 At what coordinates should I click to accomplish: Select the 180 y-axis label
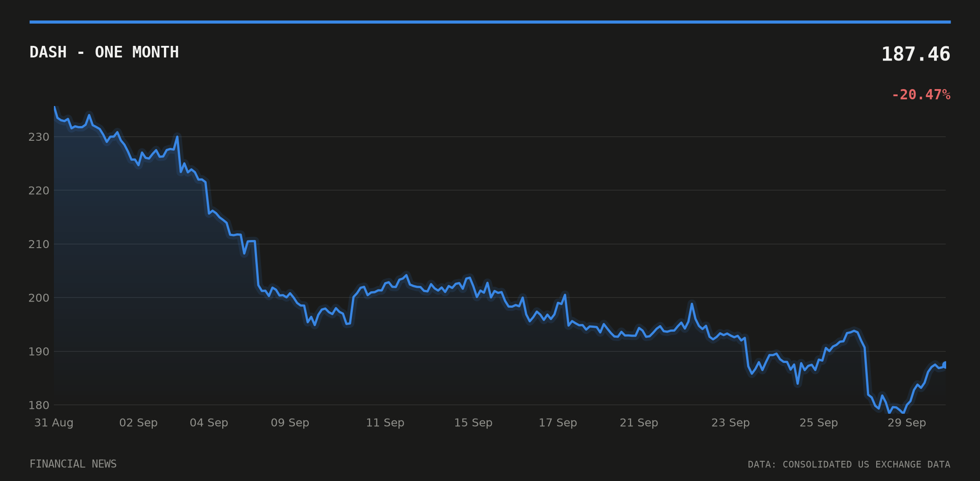pos(39,405)
